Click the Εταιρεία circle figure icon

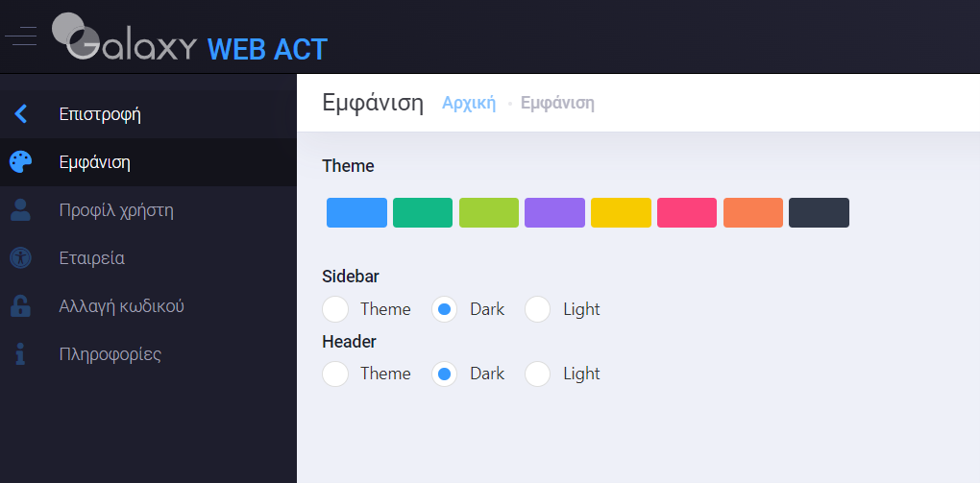tap(20, 258)
